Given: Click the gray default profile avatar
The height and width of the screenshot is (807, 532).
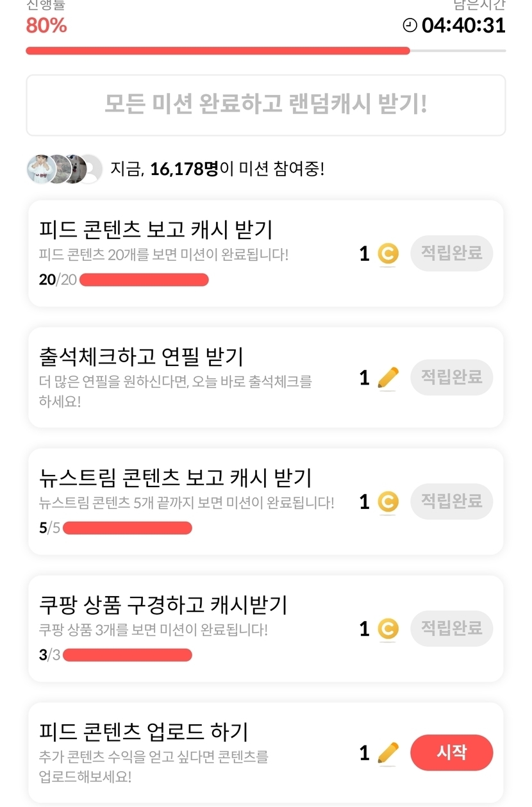Looking at the screenshot, I should (91, 169).
